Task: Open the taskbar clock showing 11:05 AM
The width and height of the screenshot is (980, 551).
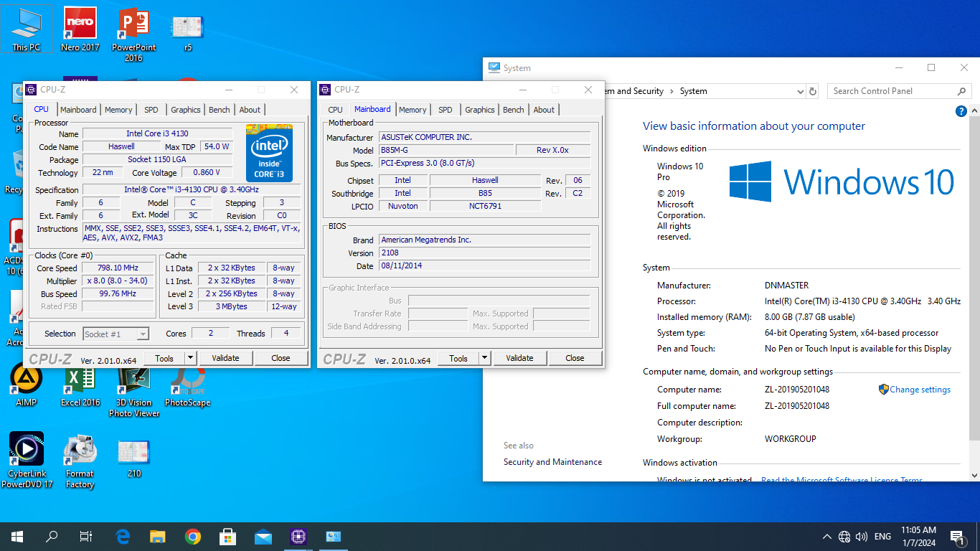Action: pyautogui.click(x=918, y=537)
